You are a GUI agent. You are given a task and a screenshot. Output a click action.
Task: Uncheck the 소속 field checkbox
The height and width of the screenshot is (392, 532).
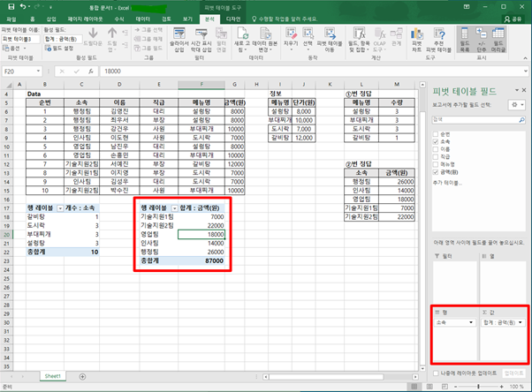tap(436, 142)
